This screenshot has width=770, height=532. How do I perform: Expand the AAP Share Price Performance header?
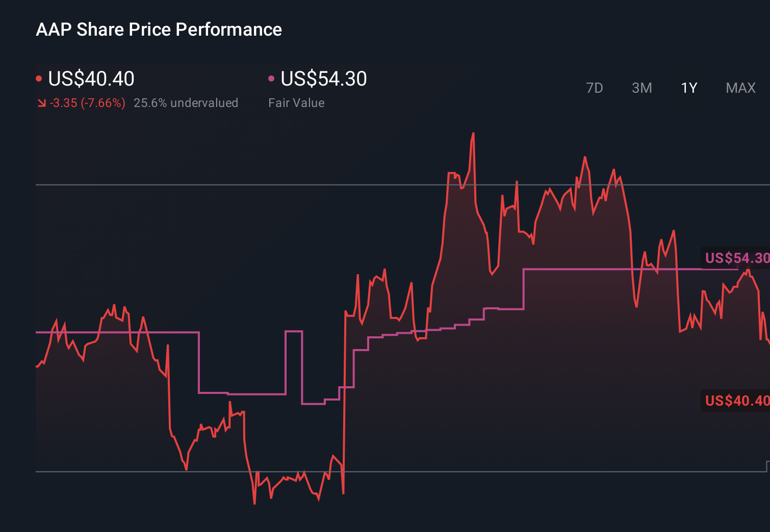(x=159, y=29)
